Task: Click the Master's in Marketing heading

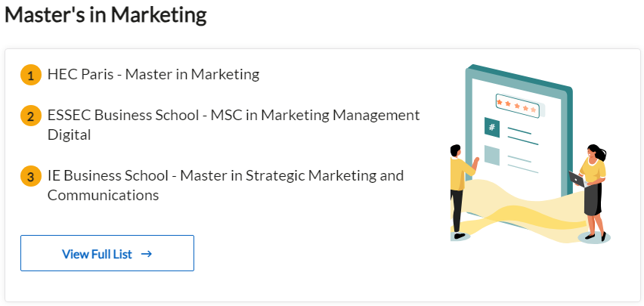Action: tap(106, 15)
